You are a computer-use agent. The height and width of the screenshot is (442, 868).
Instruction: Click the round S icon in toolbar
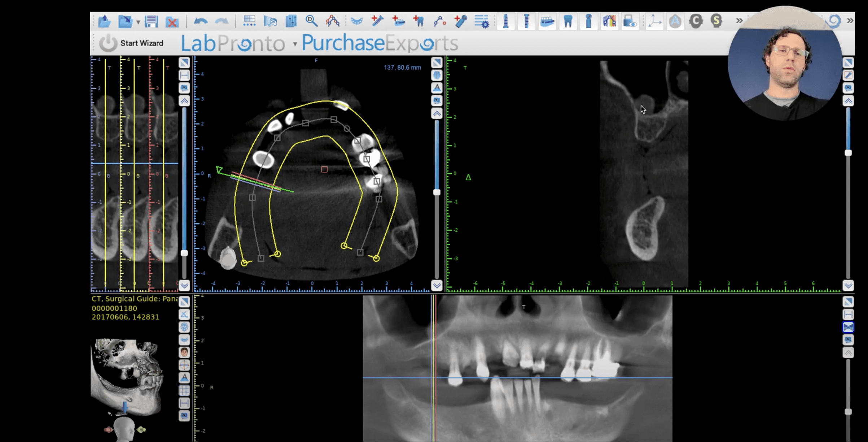click(x=716, y=21)
